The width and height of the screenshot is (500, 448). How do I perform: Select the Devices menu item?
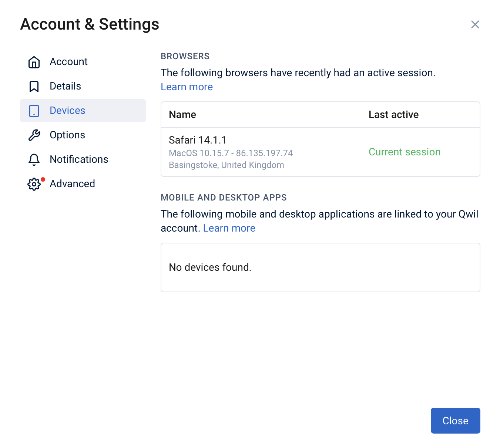(x=83, y=111)
